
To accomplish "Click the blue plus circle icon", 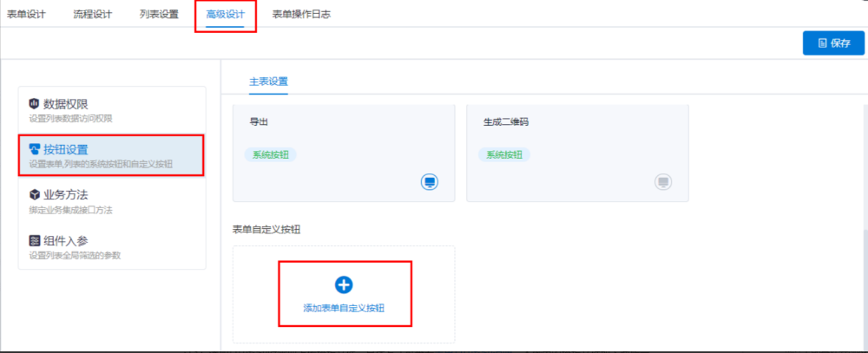I will pos(344,284).
